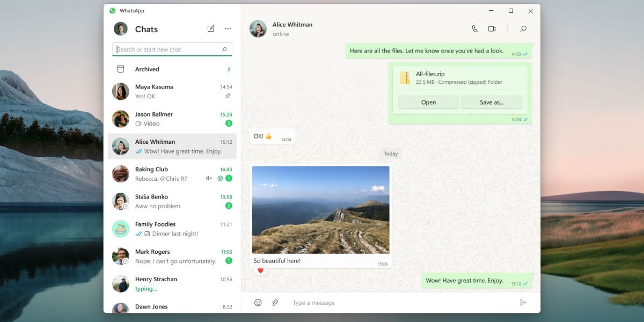The image size is (644, 322).
Task: Open the Jason Ballmer conversation
Action: click(x=172, y=119)
